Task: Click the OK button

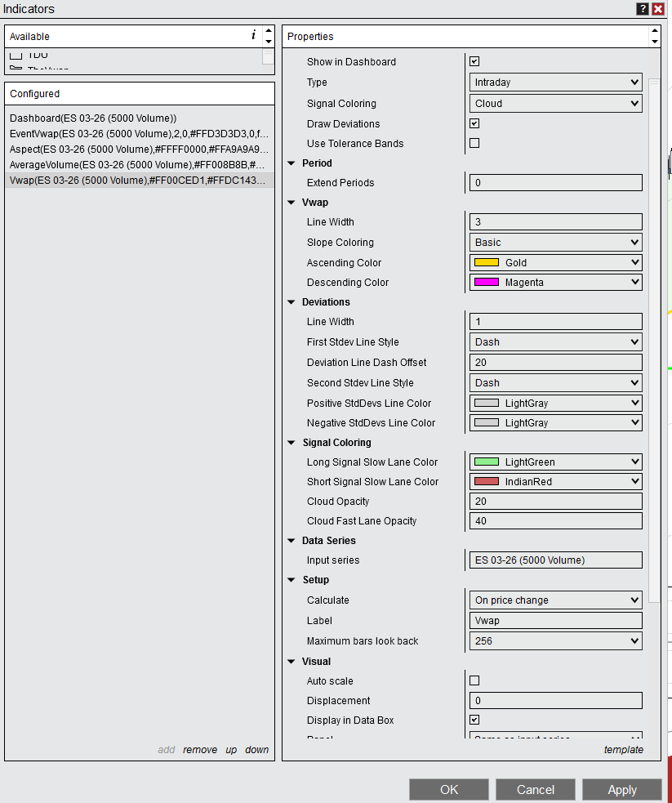Action: 449,790
